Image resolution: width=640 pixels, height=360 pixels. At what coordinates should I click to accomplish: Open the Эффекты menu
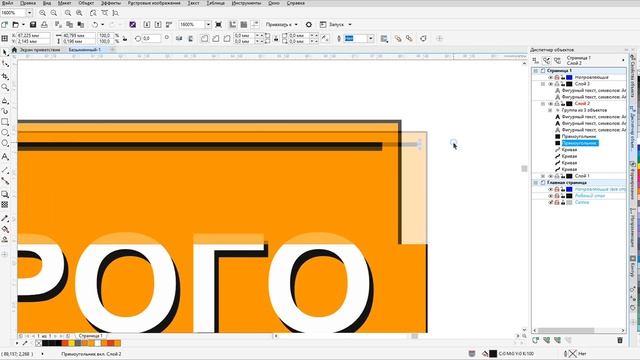110,3
